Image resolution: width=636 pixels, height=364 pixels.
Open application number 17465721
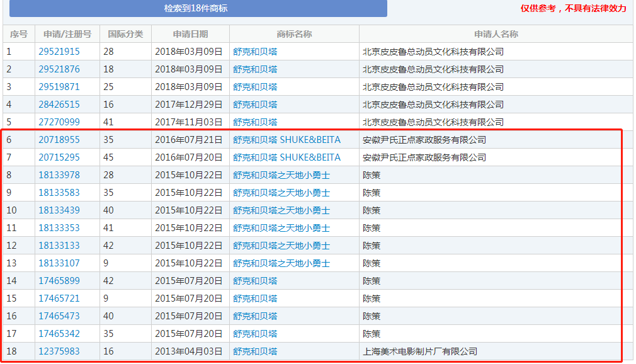pyautogui.click(x=59, y=299)
